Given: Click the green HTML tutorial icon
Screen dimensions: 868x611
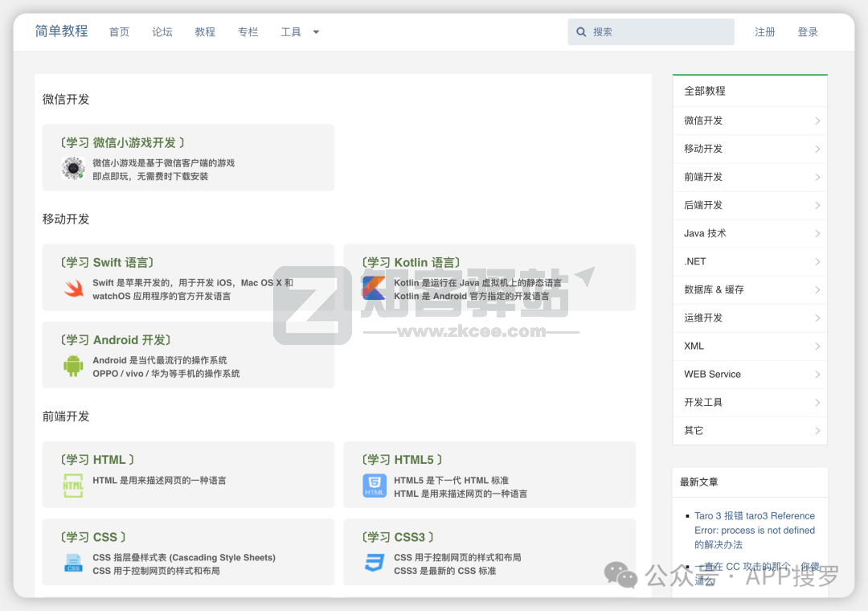Looking at the screenshot, I should [x=73, y=486].
